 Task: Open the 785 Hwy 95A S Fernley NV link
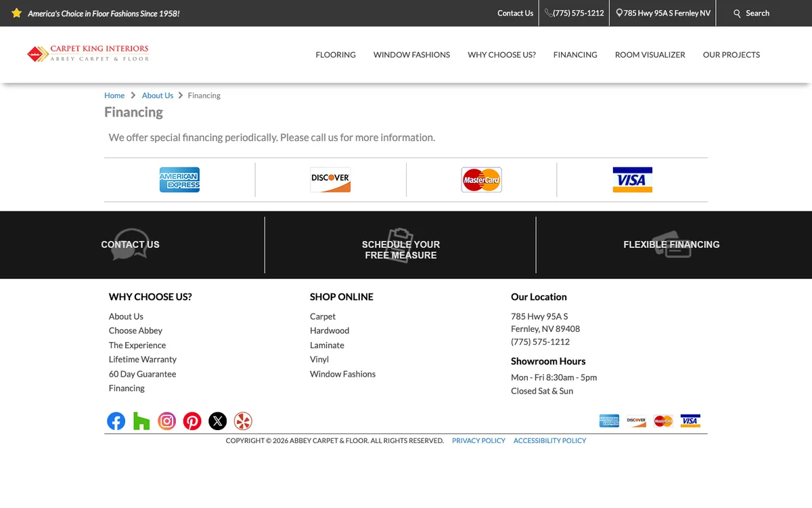coord(667,13)
